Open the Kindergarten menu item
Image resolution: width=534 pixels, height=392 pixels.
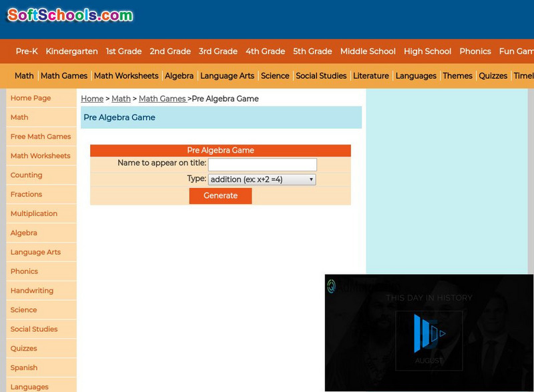click(71, 51)
